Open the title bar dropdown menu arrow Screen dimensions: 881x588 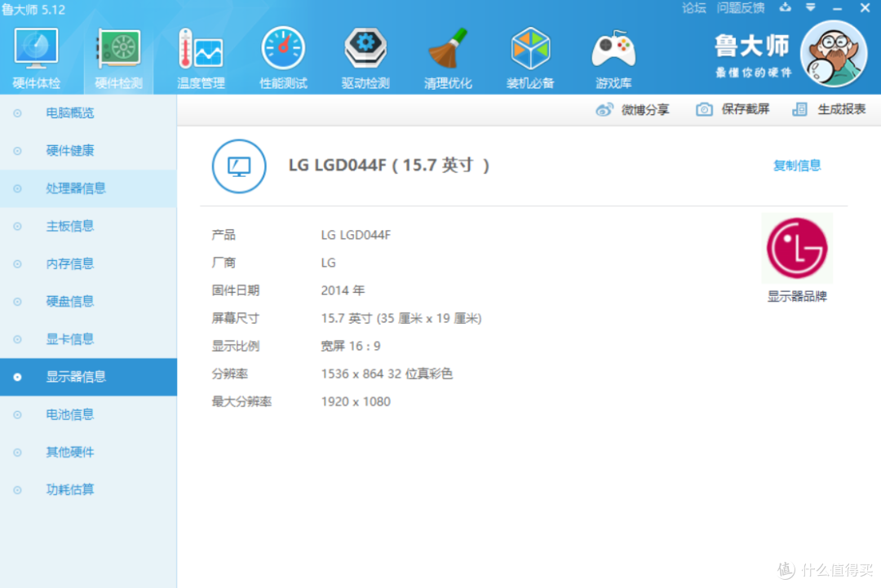tap(810, 7)
